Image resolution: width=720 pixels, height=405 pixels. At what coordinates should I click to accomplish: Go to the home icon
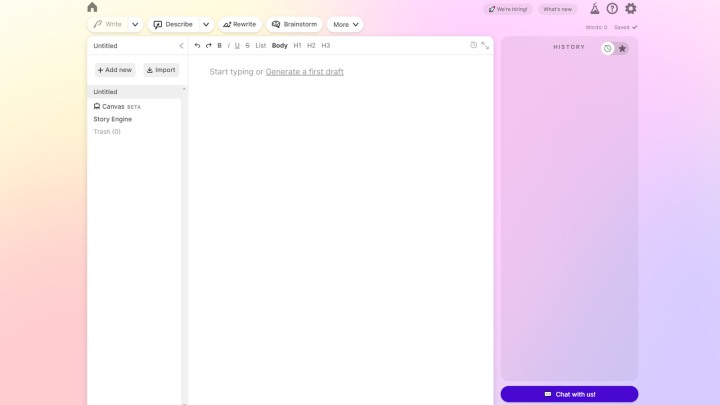point(92,8)
